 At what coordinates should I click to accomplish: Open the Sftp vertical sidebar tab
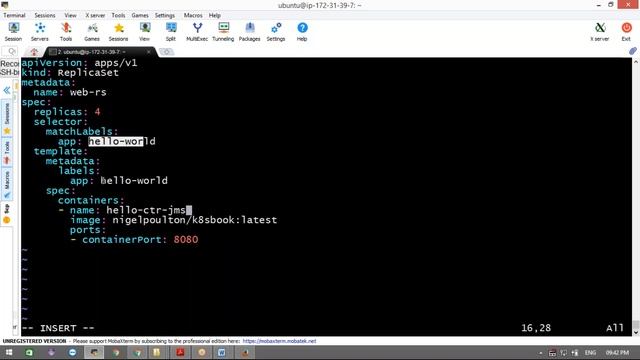[7, 214]
